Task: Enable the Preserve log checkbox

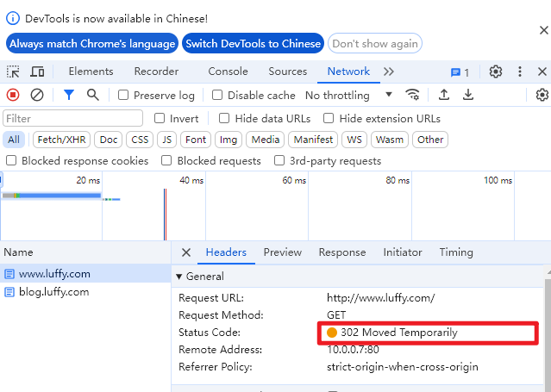Action: (123, 95)
